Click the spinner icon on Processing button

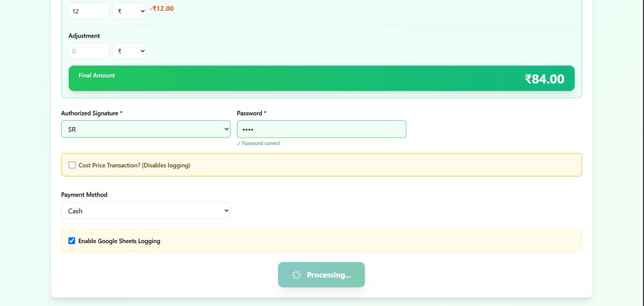click(x=297, y=275)
